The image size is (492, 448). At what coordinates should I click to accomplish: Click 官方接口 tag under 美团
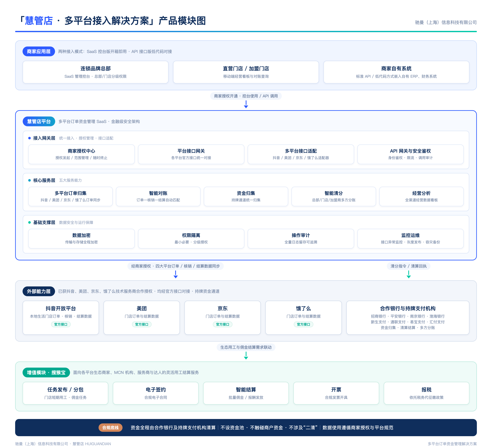(142, 324)
